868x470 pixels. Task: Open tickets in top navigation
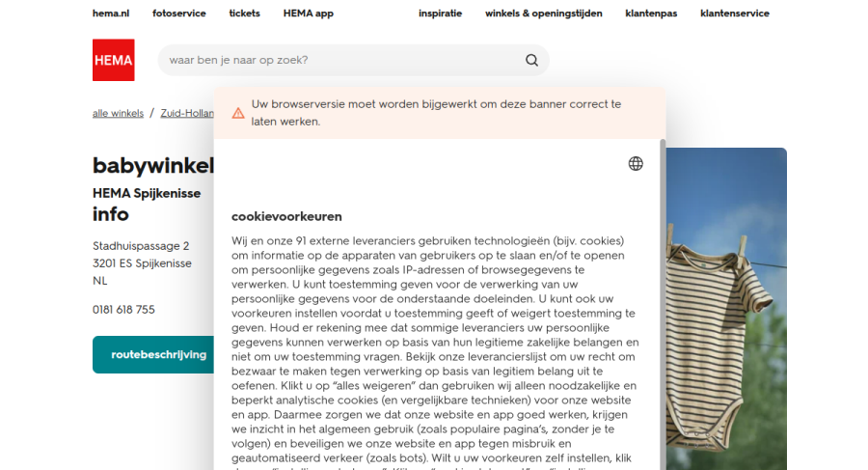point(244,14)
